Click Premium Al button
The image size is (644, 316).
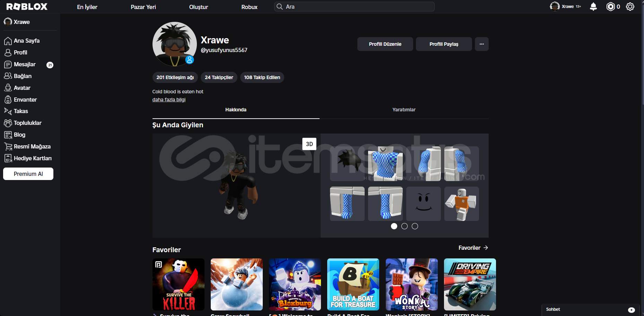(x=28, y=174)
